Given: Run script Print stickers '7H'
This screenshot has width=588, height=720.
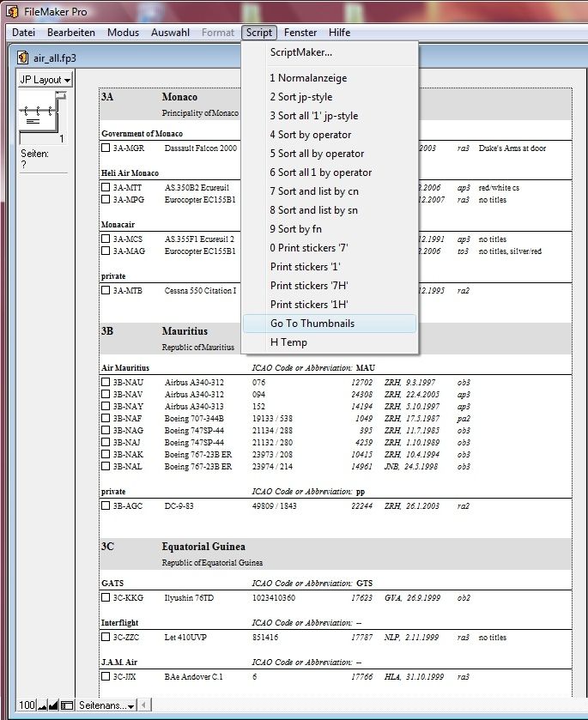Looking at the screenshot, I should [330, 285].
